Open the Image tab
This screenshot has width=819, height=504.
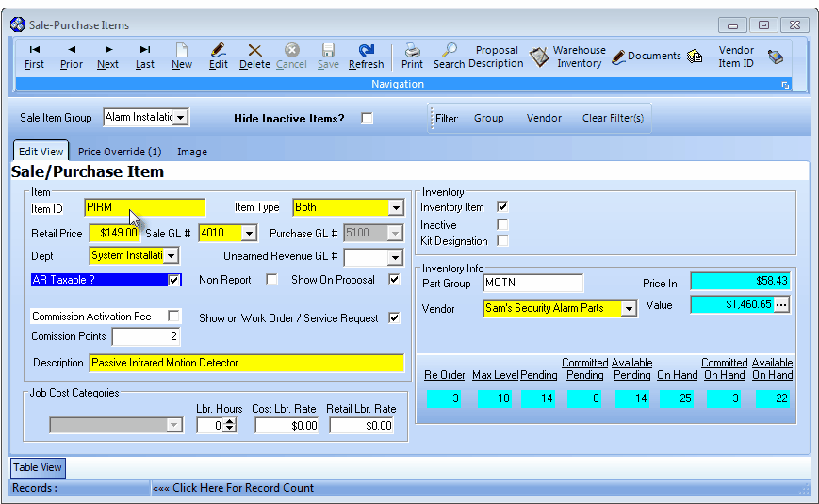192,152
